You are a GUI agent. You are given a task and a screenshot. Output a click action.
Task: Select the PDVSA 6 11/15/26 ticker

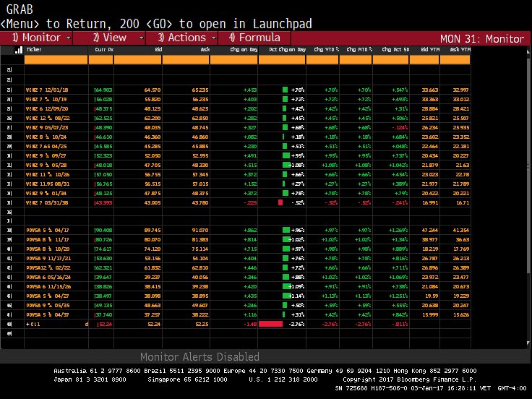(x=48, y=286)
